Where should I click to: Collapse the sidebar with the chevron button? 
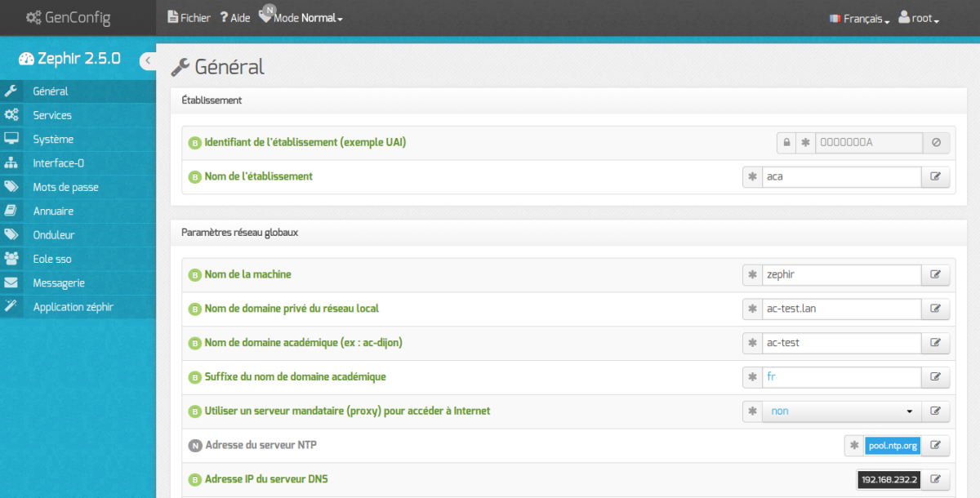pos(148,60)
